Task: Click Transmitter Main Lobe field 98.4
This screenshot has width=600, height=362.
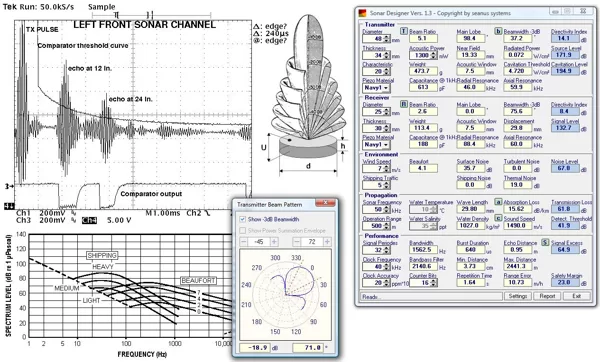Action: [471, 39]
